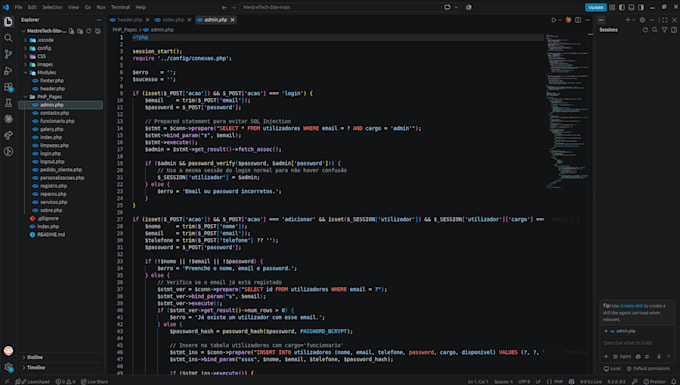The image size is (680, 385).
Task: Refresh the Sessions list
Action: point(645,30)
